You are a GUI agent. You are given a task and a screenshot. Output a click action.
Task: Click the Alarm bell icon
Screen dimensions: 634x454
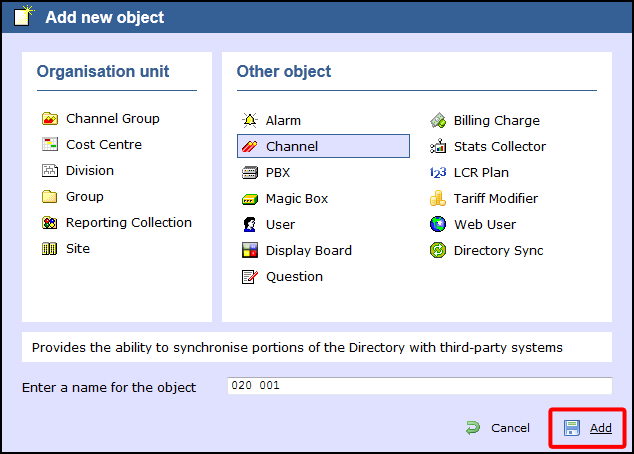point(250,121)
